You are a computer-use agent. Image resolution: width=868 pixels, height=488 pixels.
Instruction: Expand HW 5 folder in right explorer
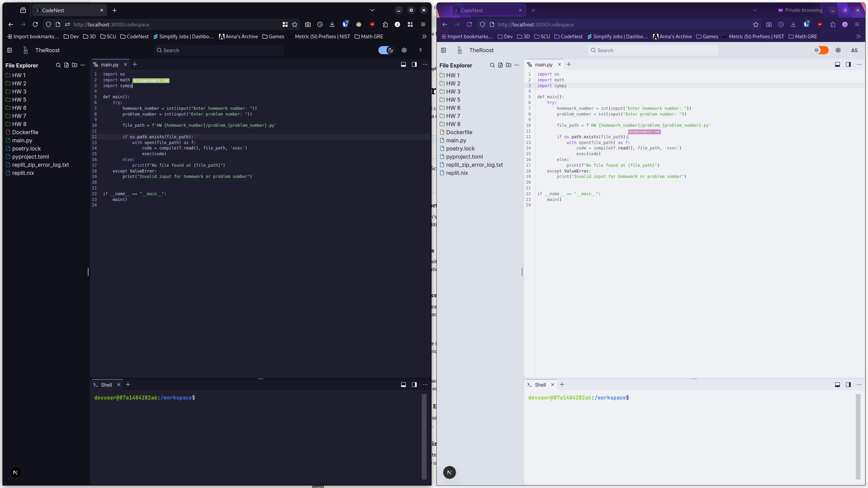[450, 100]
